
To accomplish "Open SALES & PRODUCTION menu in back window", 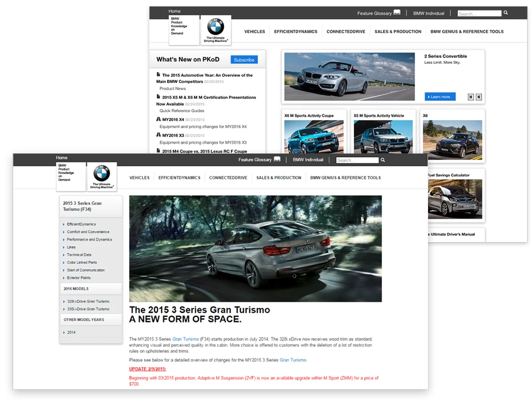I will pos(398,31).
